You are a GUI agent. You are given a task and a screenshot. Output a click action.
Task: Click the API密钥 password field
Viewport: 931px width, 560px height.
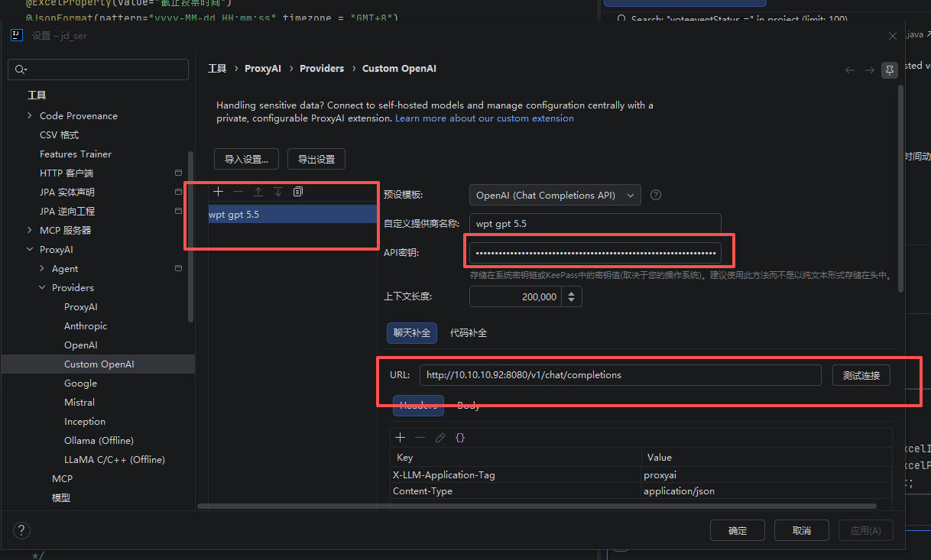click(595, 252)
